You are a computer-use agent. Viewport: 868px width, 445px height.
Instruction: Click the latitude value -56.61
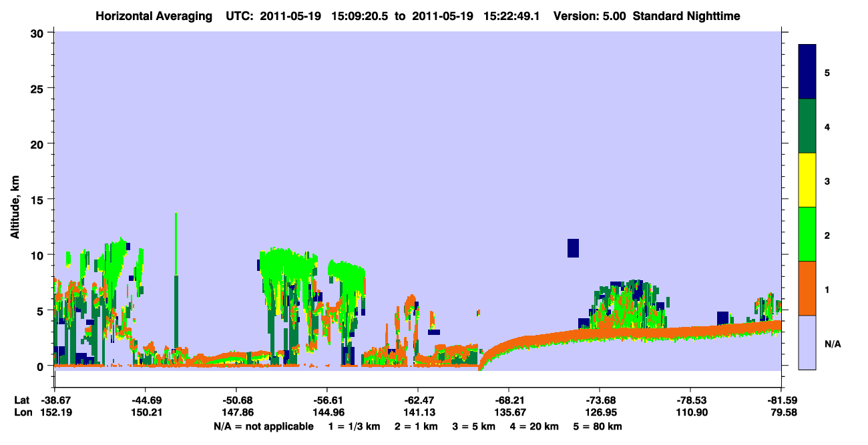pos(327,400)
